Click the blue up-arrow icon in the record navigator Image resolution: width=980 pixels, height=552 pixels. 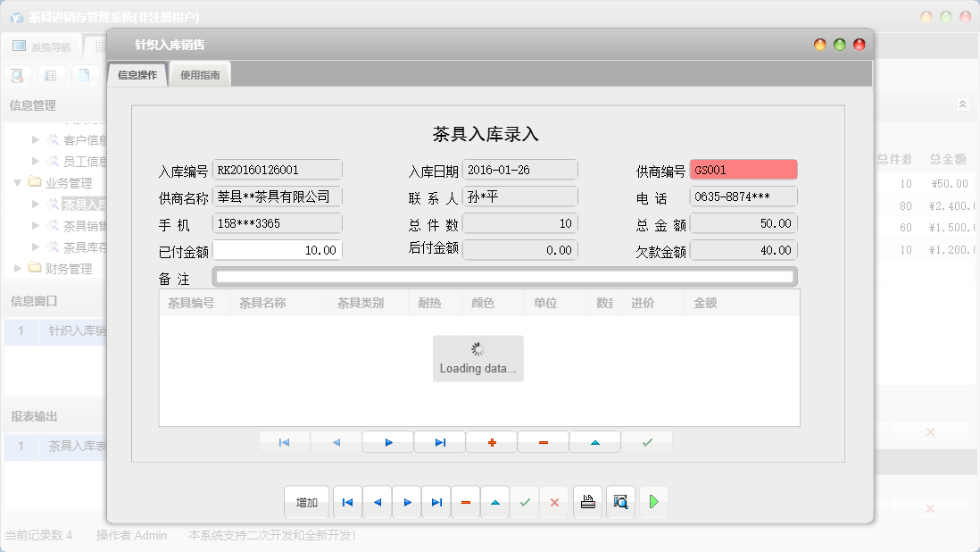pyautogui.click(x=594, y=440)
